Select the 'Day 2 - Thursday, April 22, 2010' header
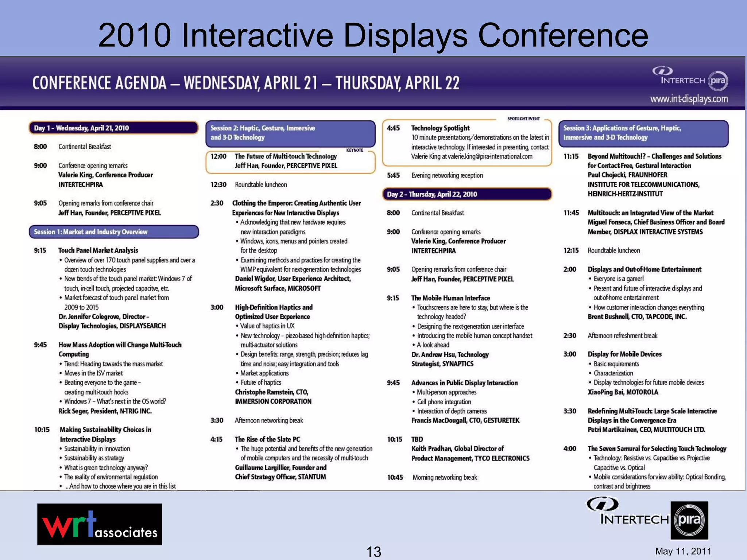 click(x=467, y=194)
